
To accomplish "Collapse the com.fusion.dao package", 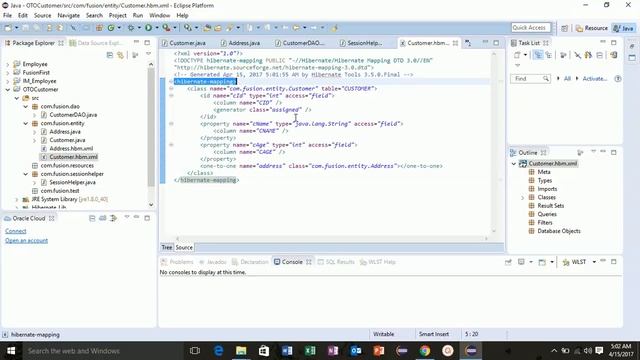I will pyautogui.click(x=26, y=107).
